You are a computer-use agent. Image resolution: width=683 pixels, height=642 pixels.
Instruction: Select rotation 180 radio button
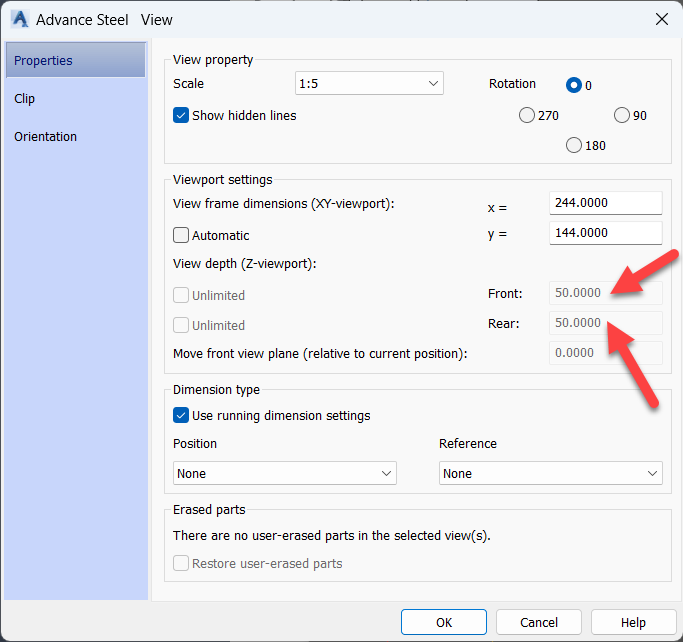pos(574,145)
